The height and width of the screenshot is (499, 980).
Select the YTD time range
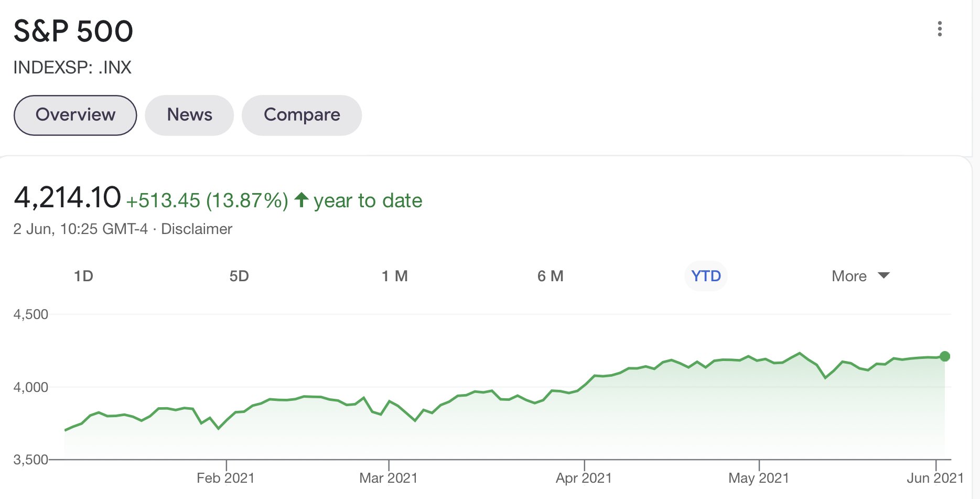coord(706,276)
